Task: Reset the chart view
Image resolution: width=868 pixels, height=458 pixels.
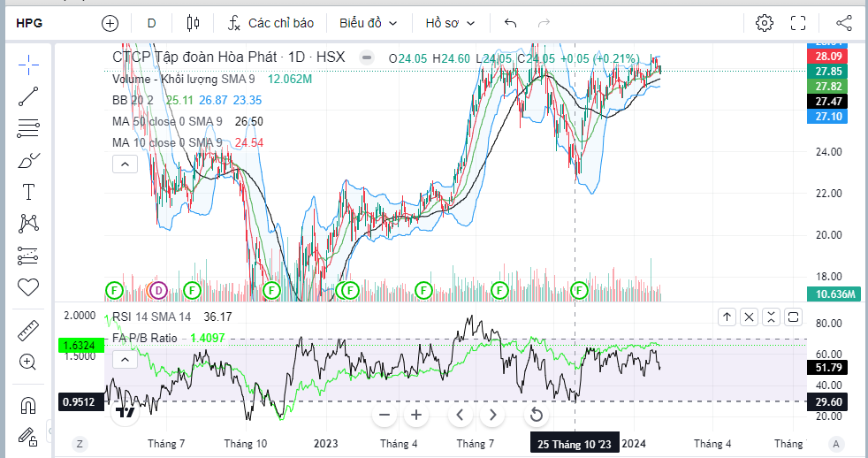Action: tap(536, 415)
